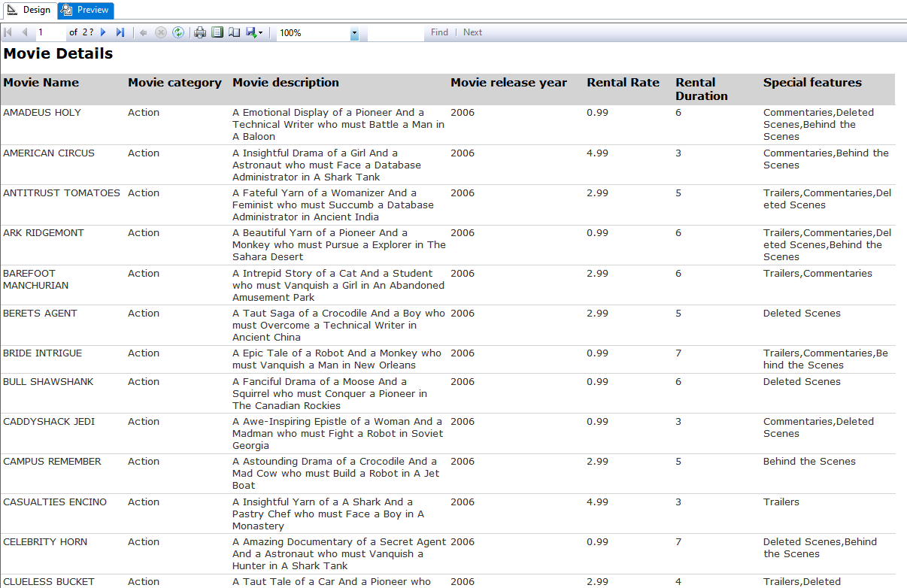
Task: Click the previous page arrow
Action: 24,32
